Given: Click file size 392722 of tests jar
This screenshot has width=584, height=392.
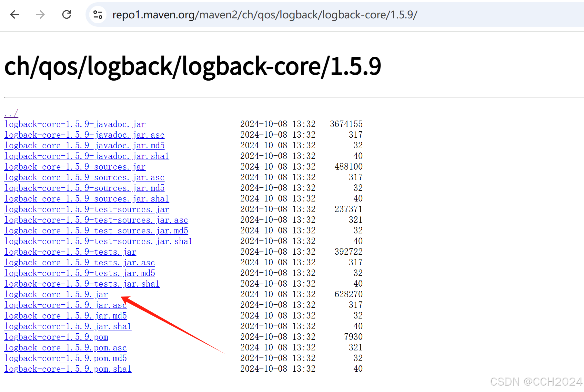Looking at the screenshot, I should pyautogui.click(x=348, y=251).
